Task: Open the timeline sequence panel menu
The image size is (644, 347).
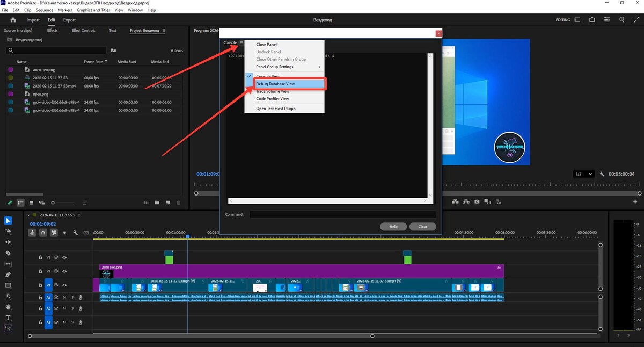Action: click(79, 215)
